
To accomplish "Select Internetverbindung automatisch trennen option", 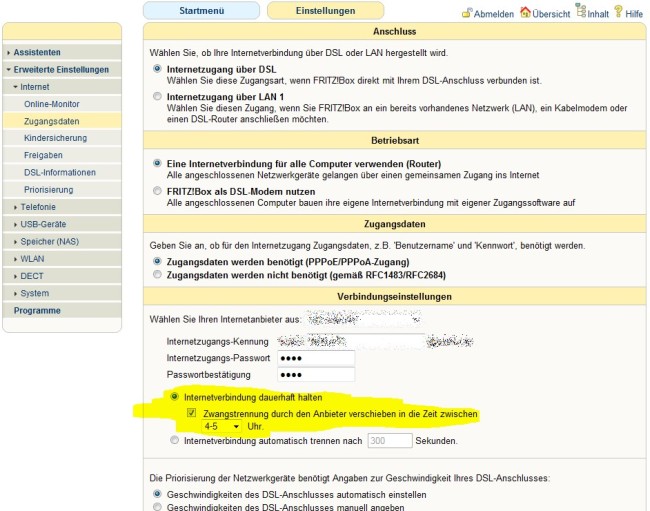I will [x=176, y=440].
